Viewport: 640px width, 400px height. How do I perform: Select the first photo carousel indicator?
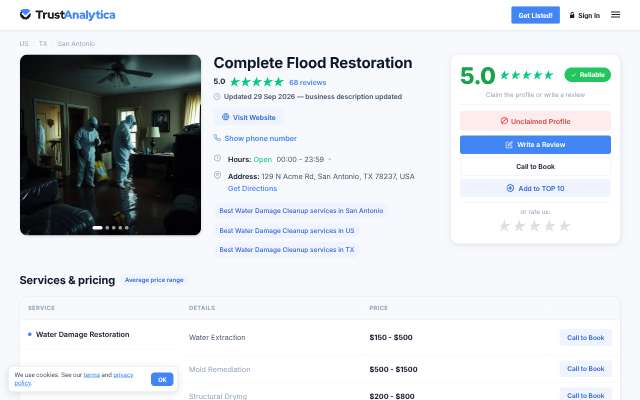click(x=98, y=228)
